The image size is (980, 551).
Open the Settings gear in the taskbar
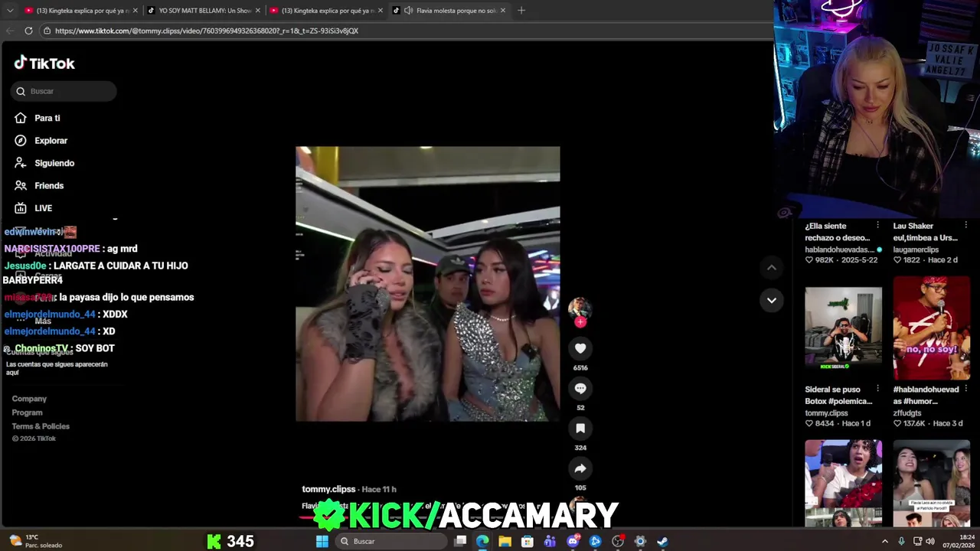[640, 541]
